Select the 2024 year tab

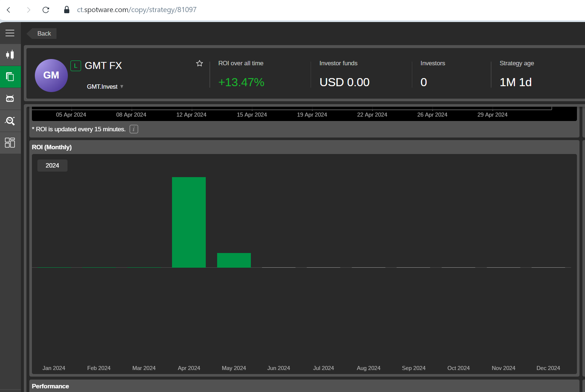coord(52,165)
